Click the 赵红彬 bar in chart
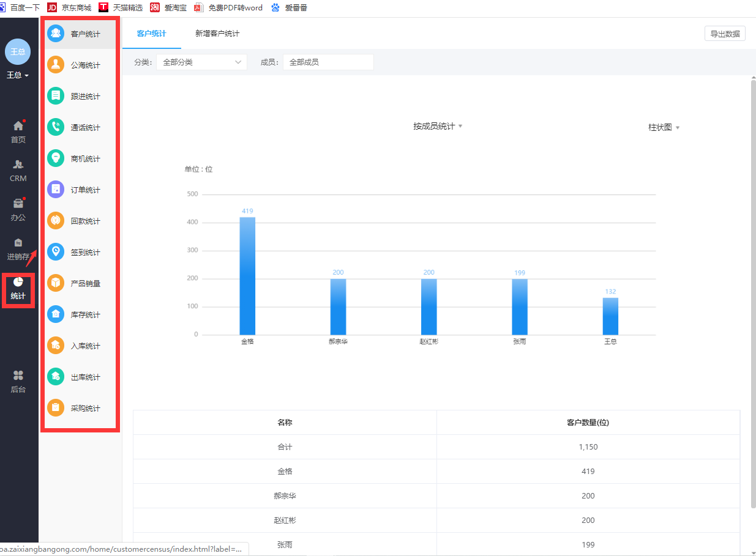Viewport: 756px width, 556px height. pos(429,306)
